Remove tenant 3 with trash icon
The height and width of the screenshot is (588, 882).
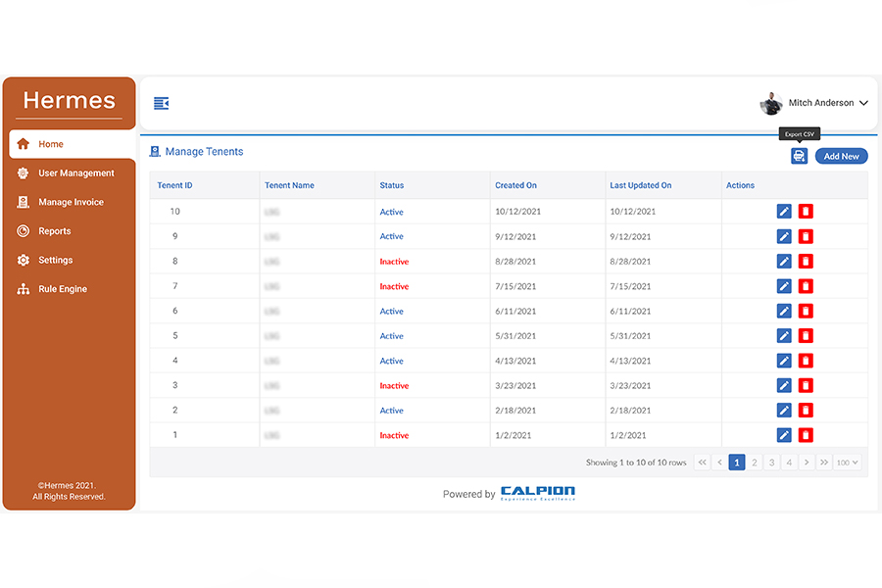pyautogui.click(x=806, y=385)
